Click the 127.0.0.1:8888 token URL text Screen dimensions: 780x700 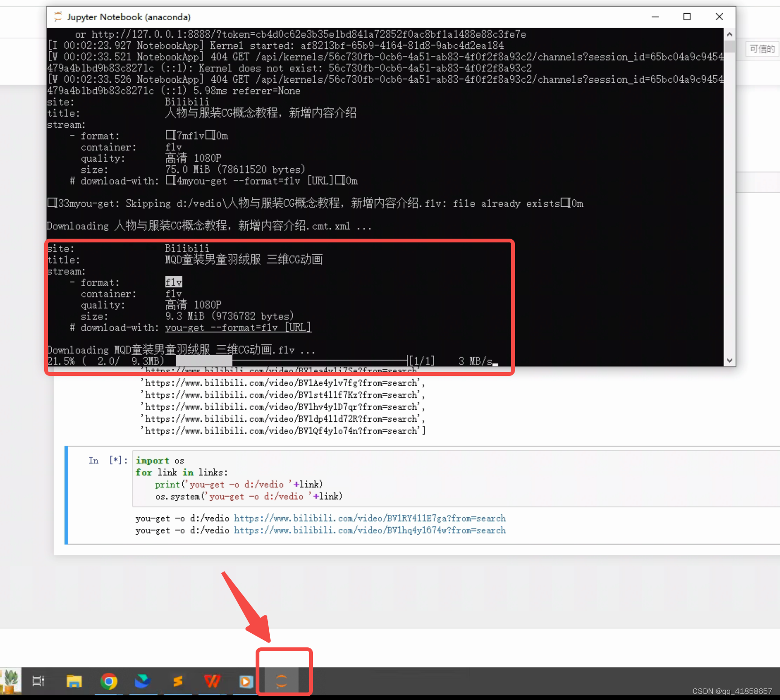[309, 34]
